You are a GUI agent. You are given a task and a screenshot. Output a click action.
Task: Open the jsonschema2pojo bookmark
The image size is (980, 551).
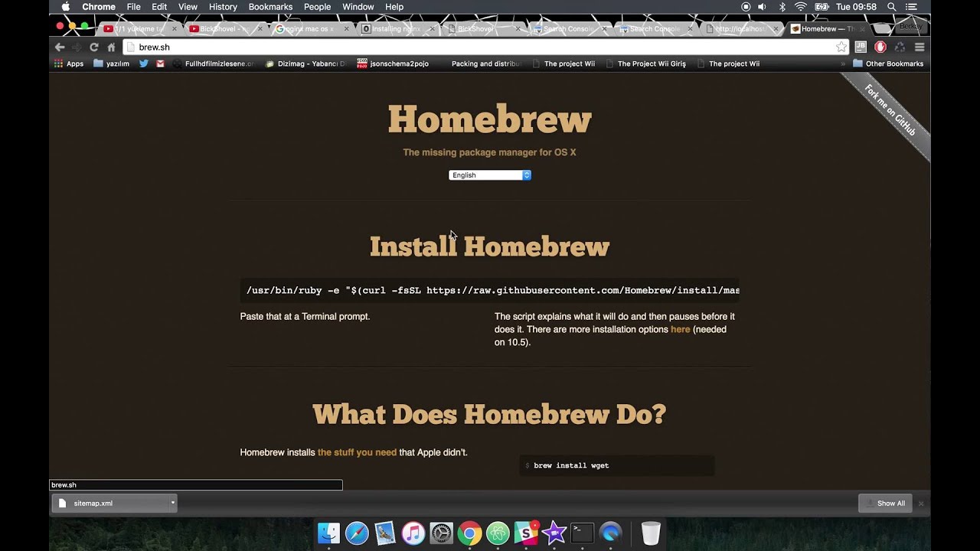[393, 64]
